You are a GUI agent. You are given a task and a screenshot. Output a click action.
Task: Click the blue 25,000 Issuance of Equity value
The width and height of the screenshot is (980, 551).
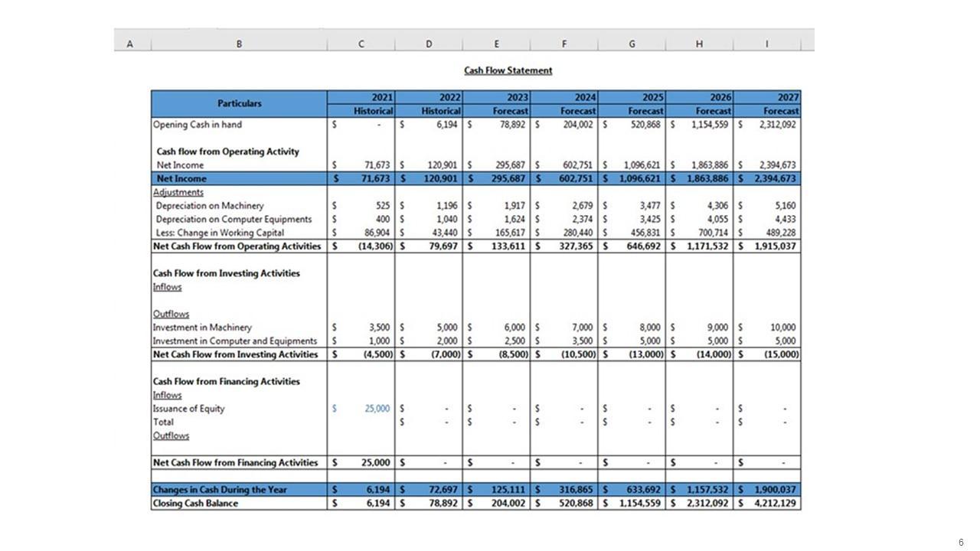(x=376, y=409)
